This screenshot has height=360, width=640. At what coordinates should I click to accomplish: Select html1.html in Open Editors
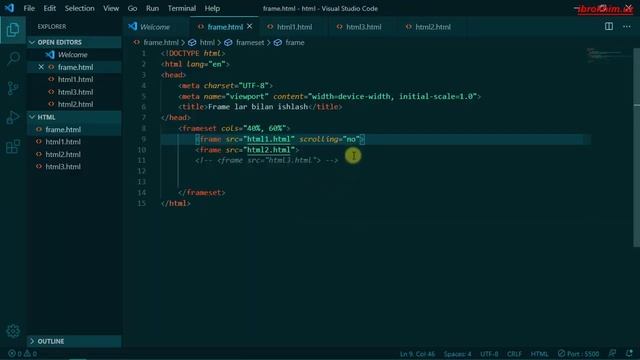[76, 80]
